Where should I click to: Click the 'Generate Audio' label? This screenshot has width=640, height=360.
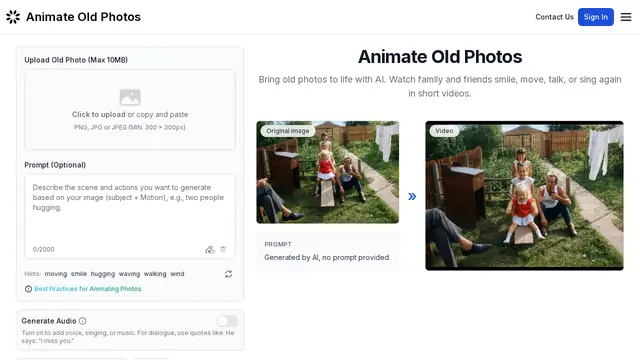pos(49,321)
